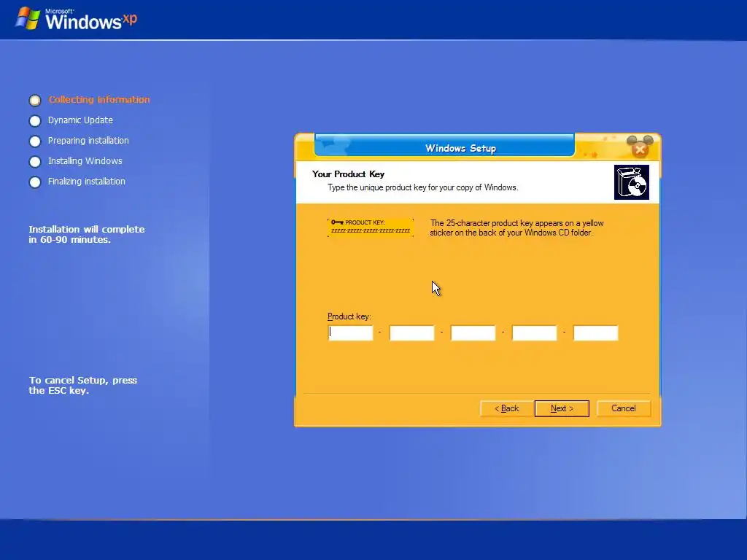
Task: Go back with the Back button
Action: [506, 408]
